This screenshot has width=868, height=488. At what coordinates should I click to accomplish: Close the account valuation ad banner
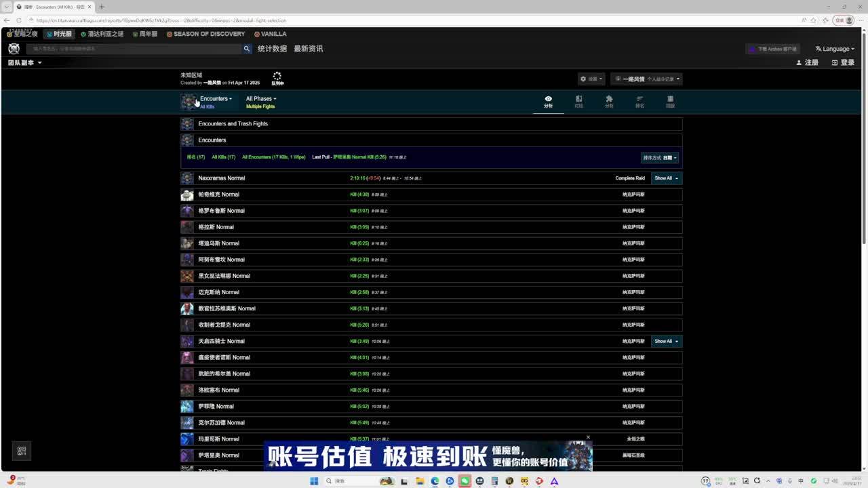click(588, 437)
